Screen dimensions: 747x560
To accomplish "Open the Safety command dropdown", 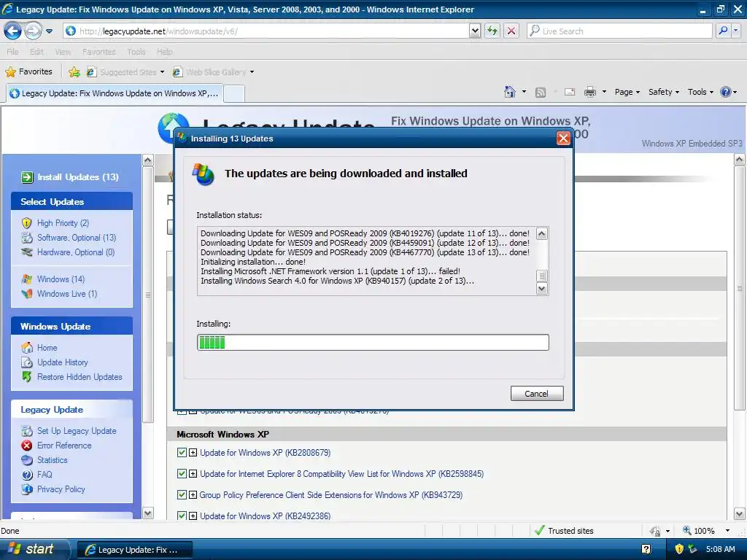I will tap(664, 92).
